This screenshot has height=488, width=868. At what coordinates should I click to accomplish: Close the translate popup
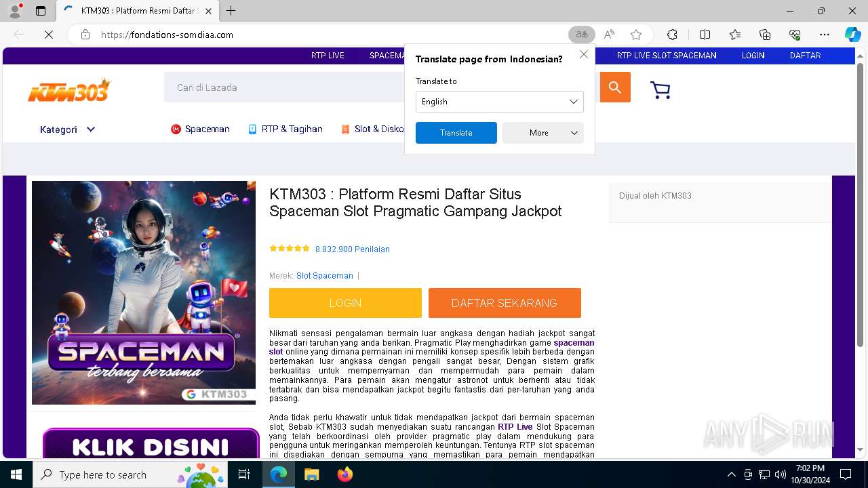(583, 54)
